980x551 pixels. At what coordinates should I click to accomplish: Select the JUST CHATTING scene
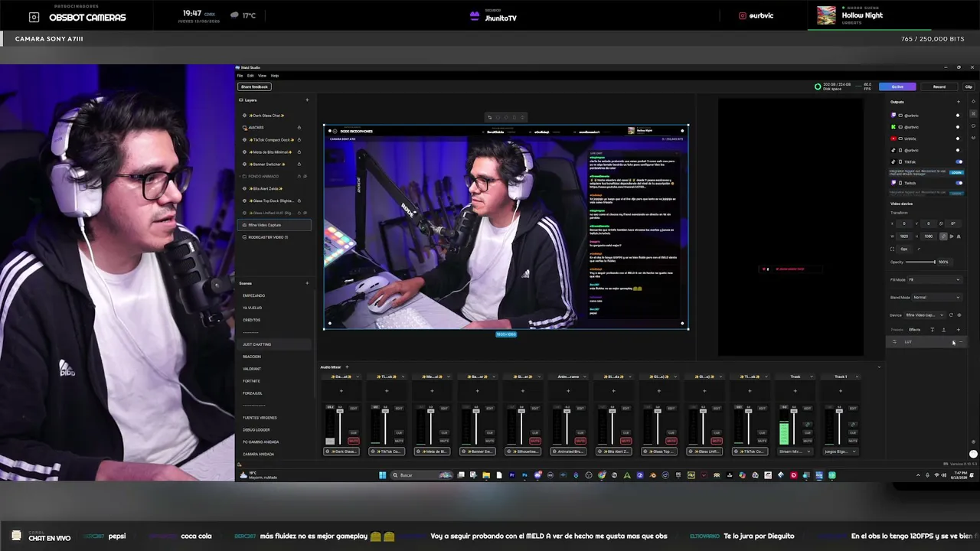tap(274, 344)
